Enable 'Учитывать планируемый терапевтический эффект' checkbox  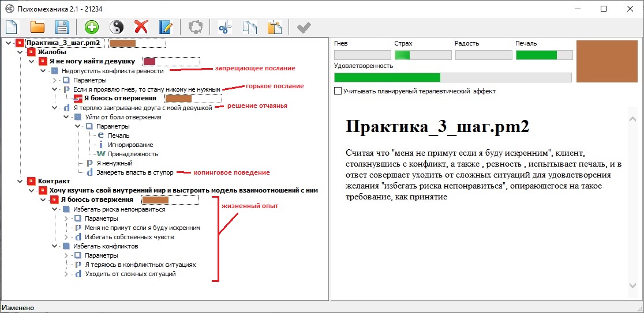point(338,91)
